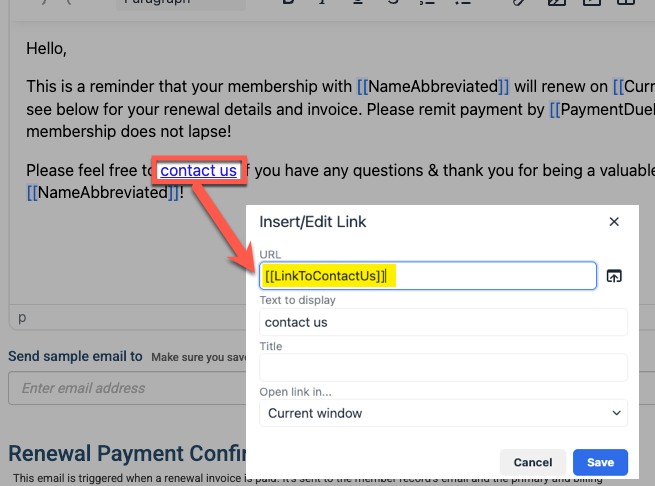Focus the URL field containing [[LinkToContactUs]]
655x486 pixels.
428,276
